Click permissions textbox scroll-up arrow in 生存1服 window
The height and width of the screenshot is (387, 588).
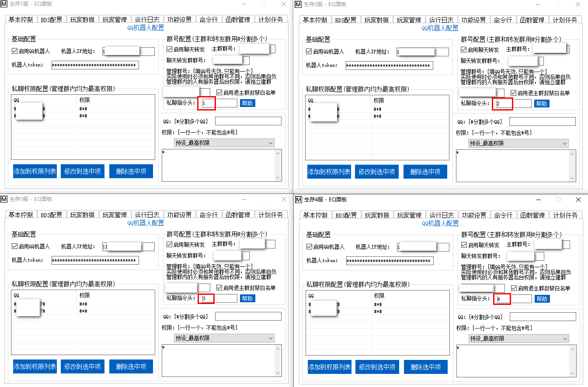[x=278, y=153]
